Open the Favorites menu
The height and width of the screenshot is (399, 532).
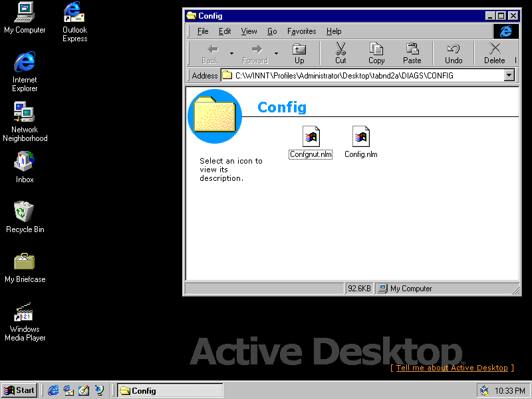pos(302,31)
